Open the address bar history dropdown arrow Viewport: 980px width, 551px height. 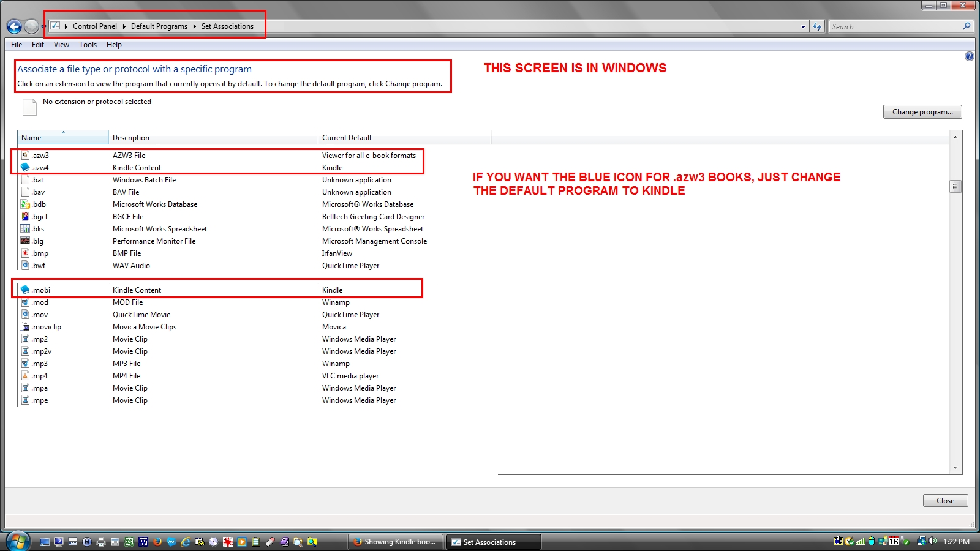point(803,26)
